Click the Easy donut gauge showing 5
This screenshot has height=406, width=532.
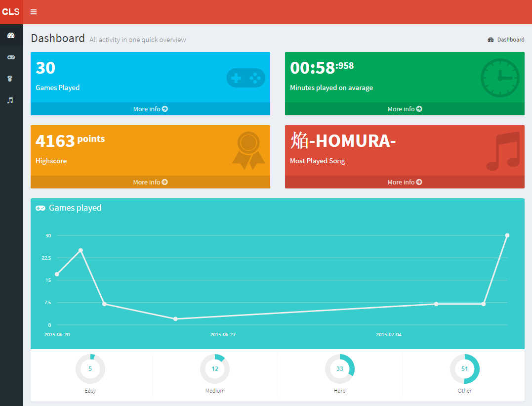coord(90,369)
